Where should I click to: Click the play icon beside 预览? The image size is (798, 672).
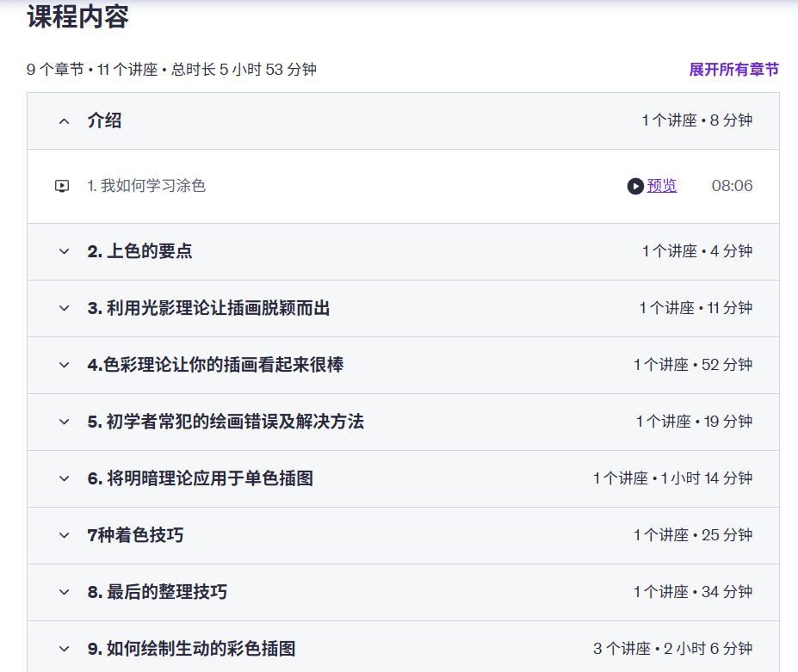635,186
